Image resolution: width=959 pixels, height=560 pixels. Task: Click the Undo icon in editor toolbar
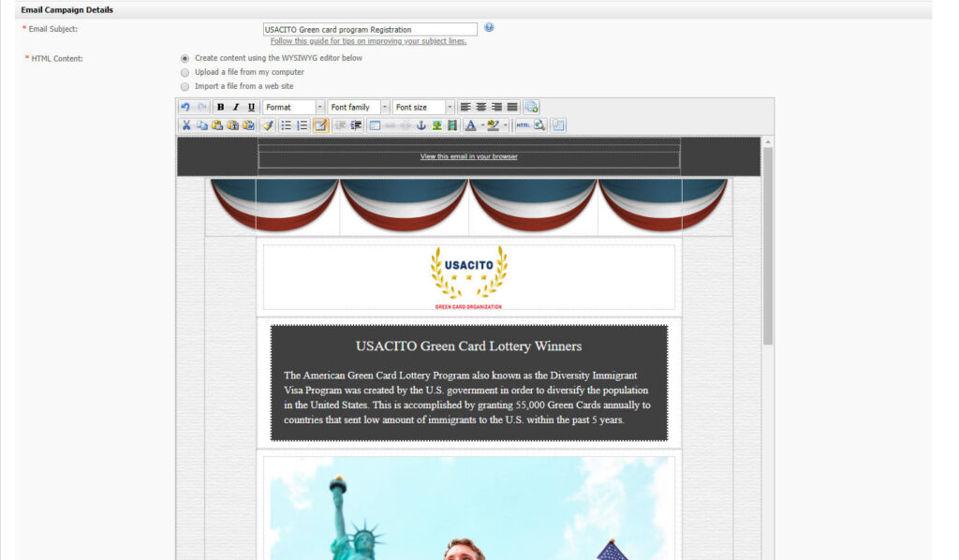[185, 108]
